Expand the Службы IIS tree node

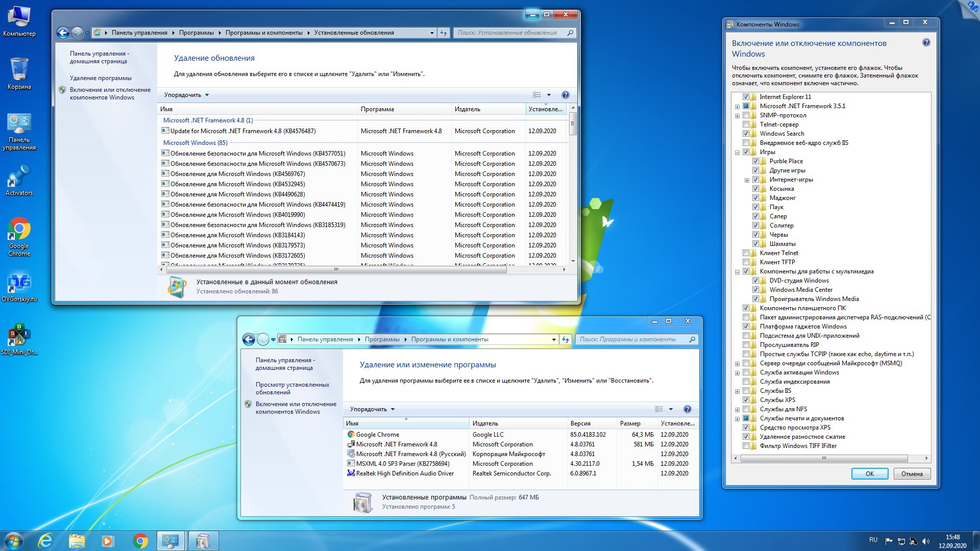tap(737, 391)
